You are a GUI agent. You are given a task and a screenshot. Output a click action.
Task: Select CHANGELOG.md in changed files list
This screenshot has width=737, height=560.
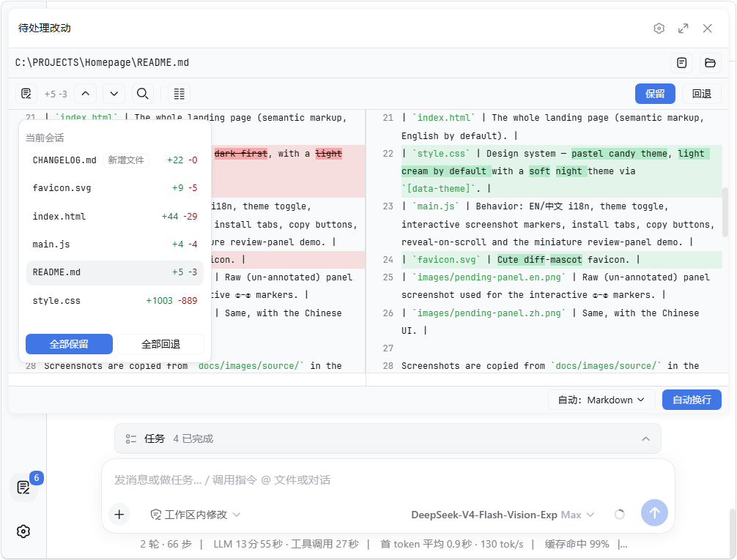coord(115,160)
